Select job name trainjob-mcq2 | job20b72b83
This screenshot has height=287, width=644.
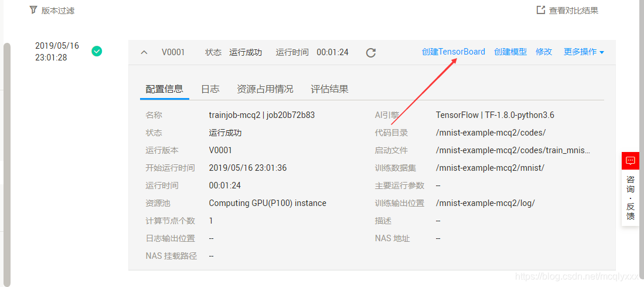261,115
